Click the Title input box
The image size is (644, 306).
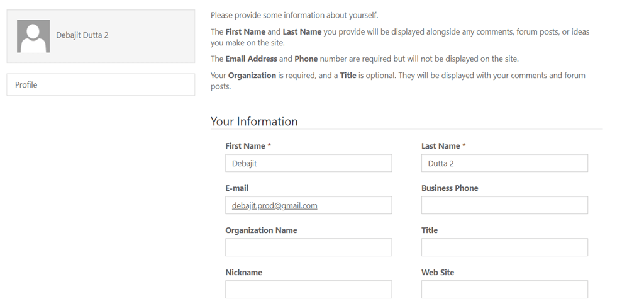tap(504, 247)
